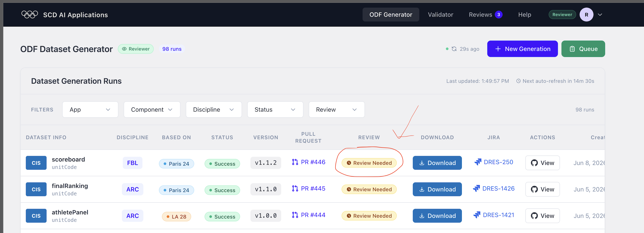Click the Pull Request column header

[308, 137]
